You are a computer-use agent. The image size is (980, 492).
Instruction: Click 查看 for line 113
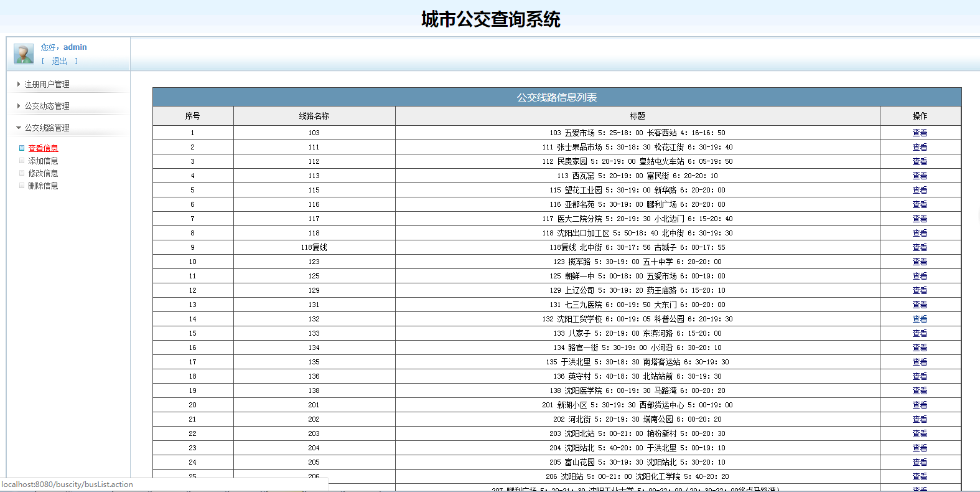pos(920,176)
